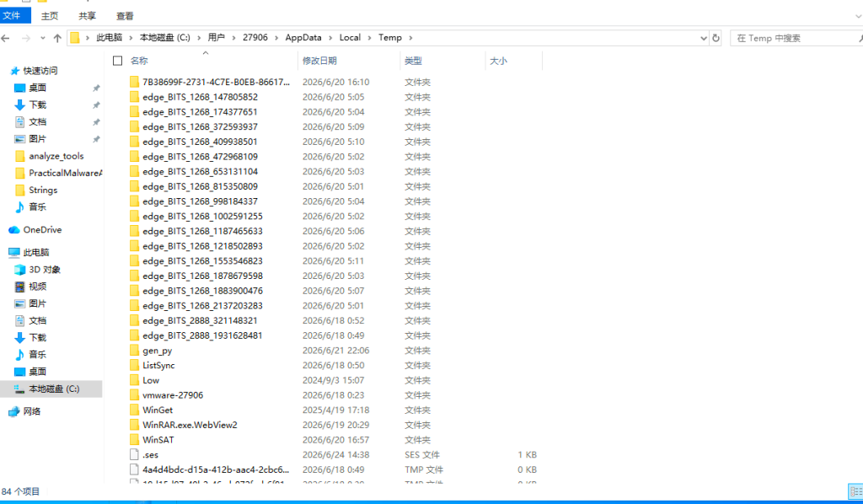Go up one folder level
This screenshot has width=863, height=504.
(57, 38)
